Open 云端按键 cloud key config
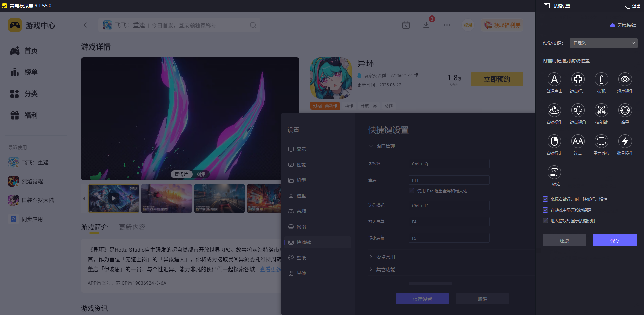Screen dimensions: 644x315 (x=622, y=25)
